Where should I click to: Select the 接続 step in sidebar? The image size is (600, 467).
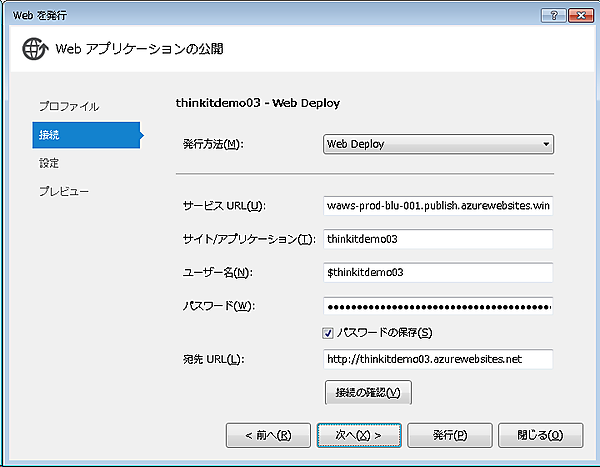pyautogui.click(x=86, y=135)
